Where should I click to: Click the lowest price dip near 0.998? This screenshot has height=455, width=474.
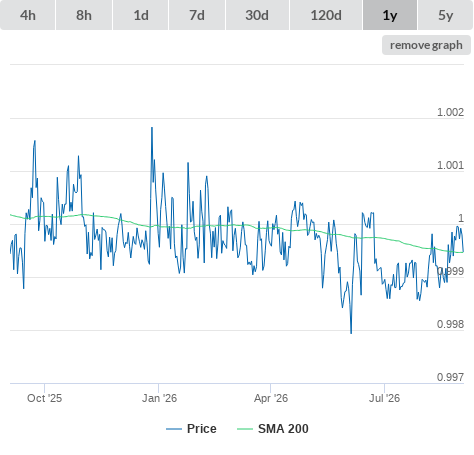(351, 332)
